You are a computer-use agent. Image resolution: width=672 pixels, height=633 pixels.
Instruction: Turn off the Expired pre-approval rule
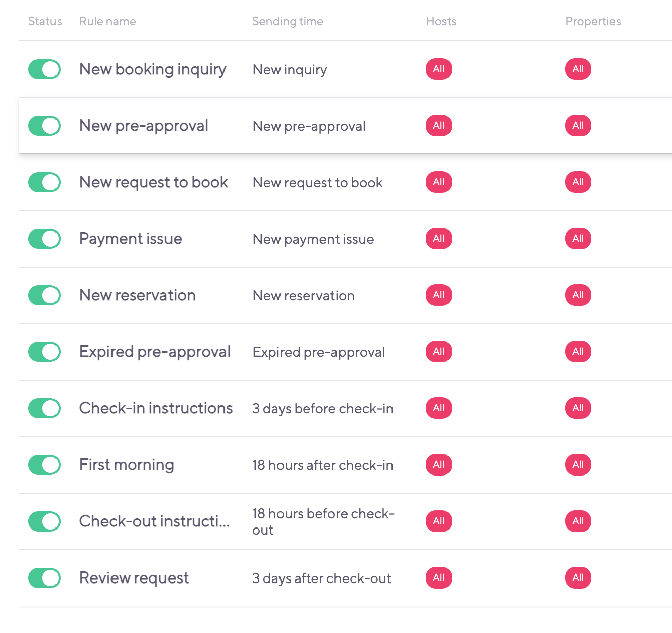[x=44, y=352]
